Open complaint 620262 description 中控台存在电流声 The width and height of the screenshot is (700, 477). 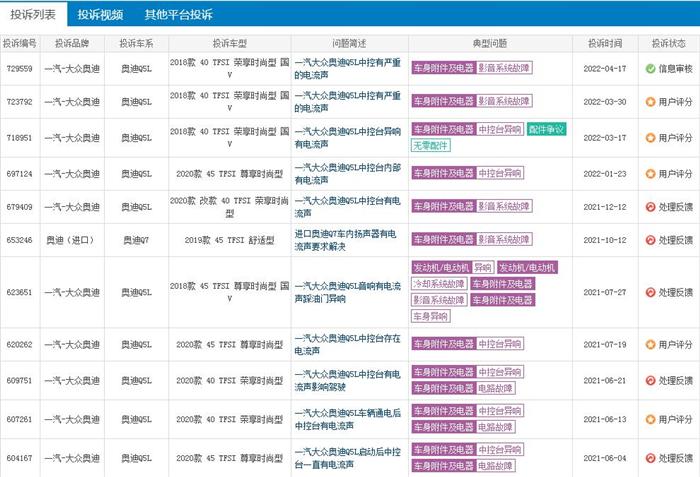(348, 345)
